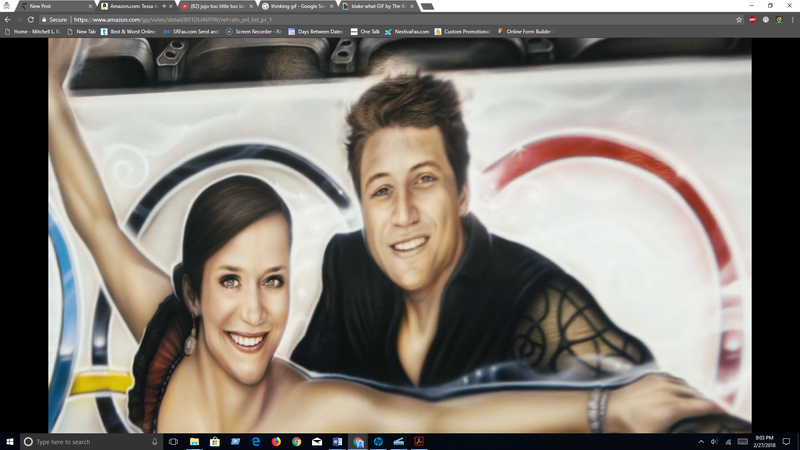Image resolution: width=800 pixels, height=450 pixels.
Task: Close the Amazon.com tab
Action: pyautogui.click(x=171, y=6)
